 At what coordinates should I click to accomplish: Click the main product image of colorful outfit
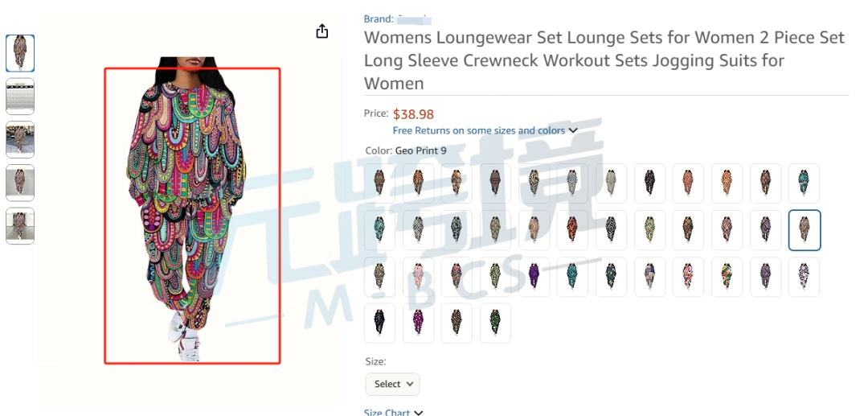tap(192, 216)
